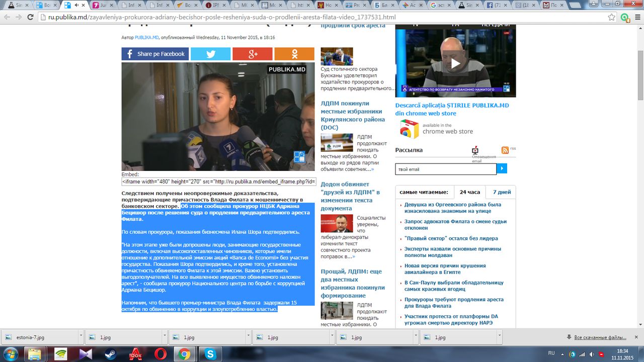Tweet the article via the Twitter button
644x362 pixels.
[x=210, y=54]
